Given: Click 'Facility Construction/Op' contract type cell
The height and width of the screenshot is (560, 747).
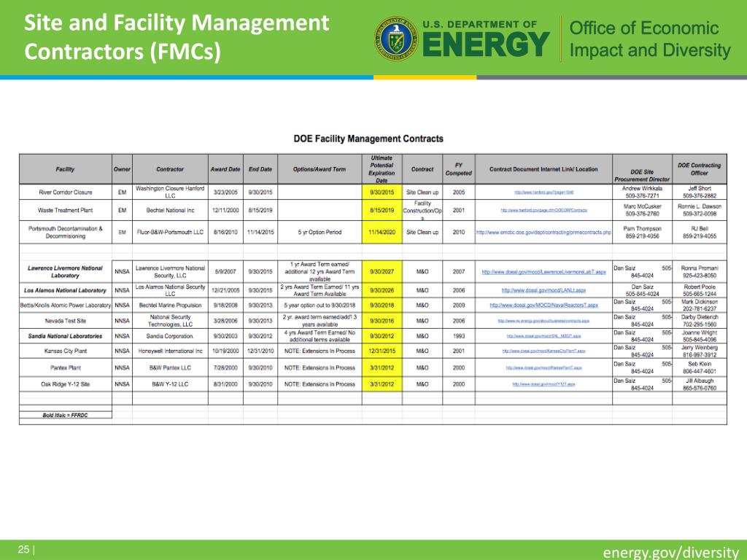Looking at the screenshot, I should pos(422,210).
